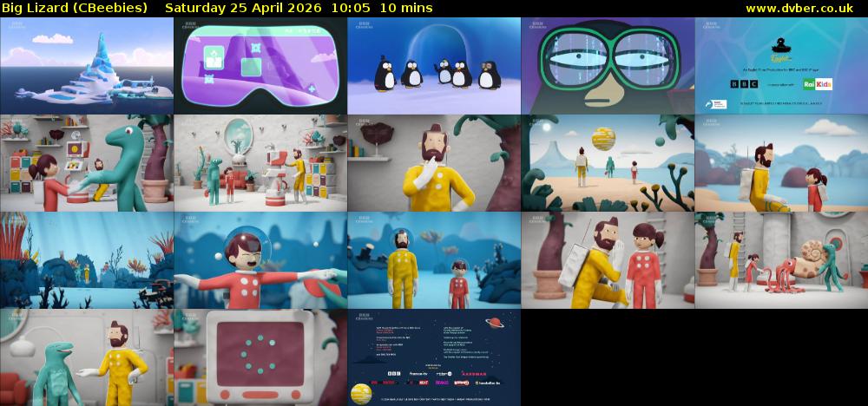Image resolution: width=868 pixels, height=406 pixels.
Task: Select the wide underwater coral scene thumbnail
Action: point(87,260)
